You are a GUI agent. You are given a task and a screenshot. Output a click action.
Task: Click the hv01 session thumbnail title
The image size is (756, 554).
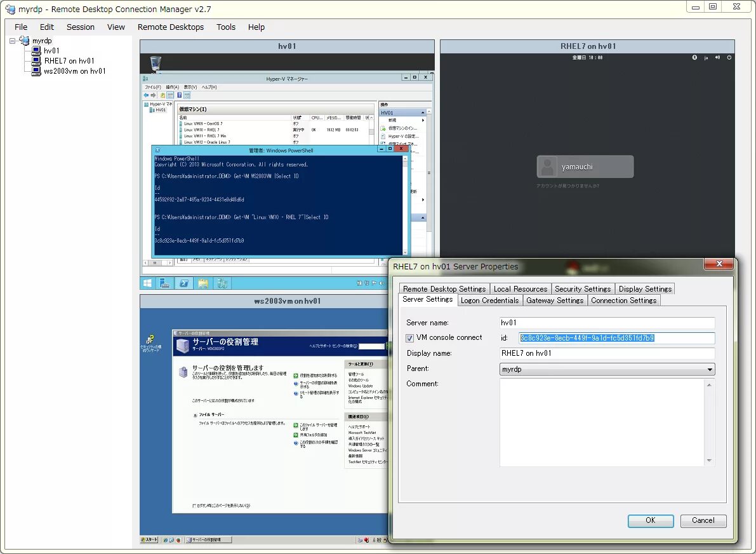pyautogui.click(x=287, y=46)
